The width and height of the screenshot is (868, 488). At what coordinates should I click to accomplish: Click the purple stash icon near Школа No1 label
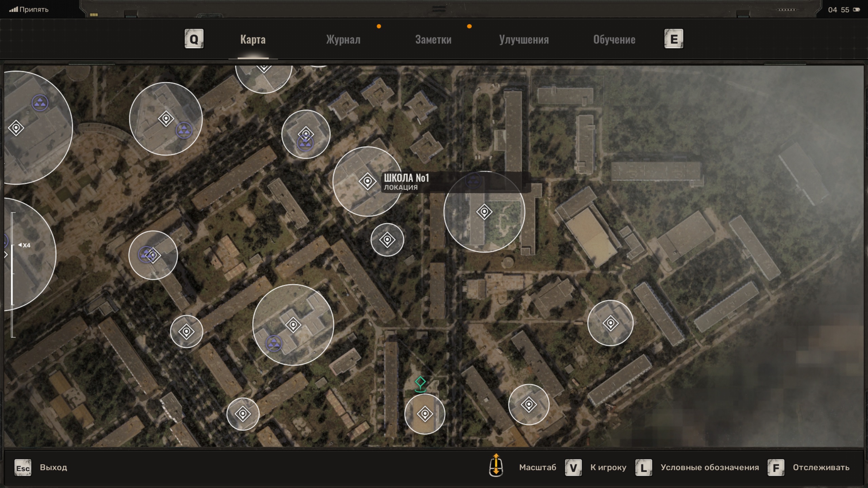coord(473,181)
